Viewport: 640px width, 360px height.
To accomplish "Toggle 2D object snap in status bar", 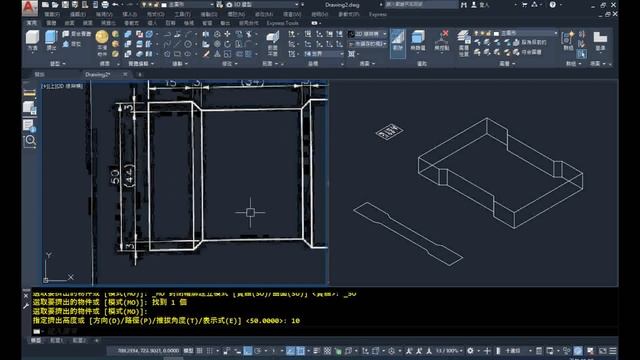I will click(300, 351).
